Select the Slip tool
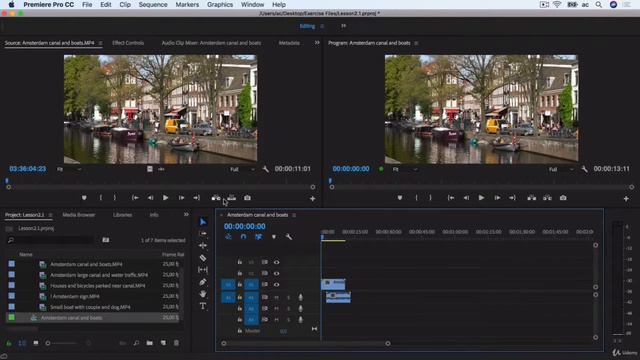640x360 pixels. point(203,270)
